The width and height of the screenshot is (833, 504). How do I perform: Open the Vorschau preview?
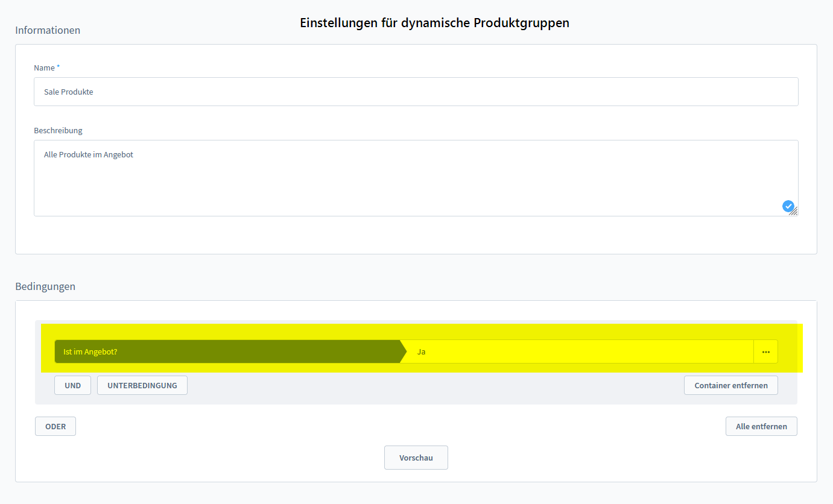tap(416, 458)
